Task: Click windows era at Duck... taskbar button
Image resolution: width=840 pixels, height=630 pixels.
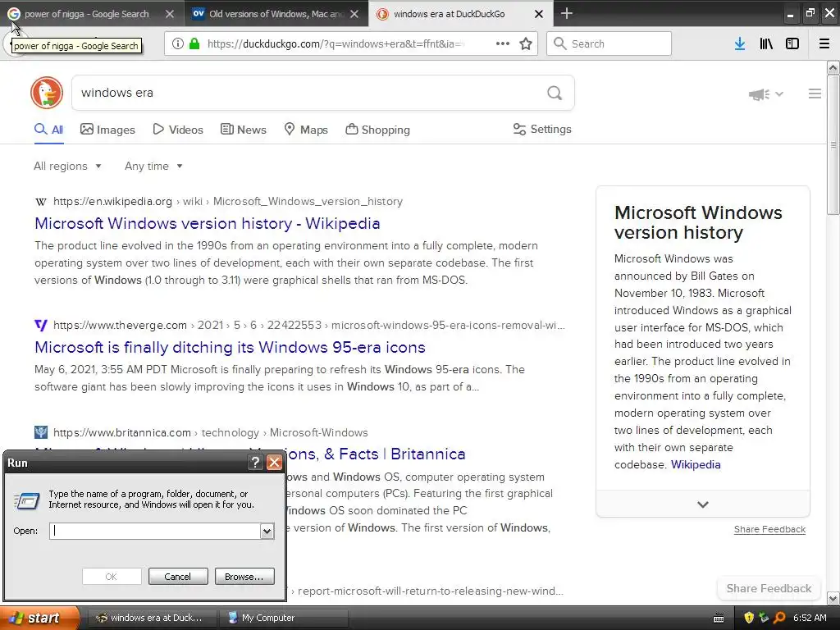Action: pos(152,618)
